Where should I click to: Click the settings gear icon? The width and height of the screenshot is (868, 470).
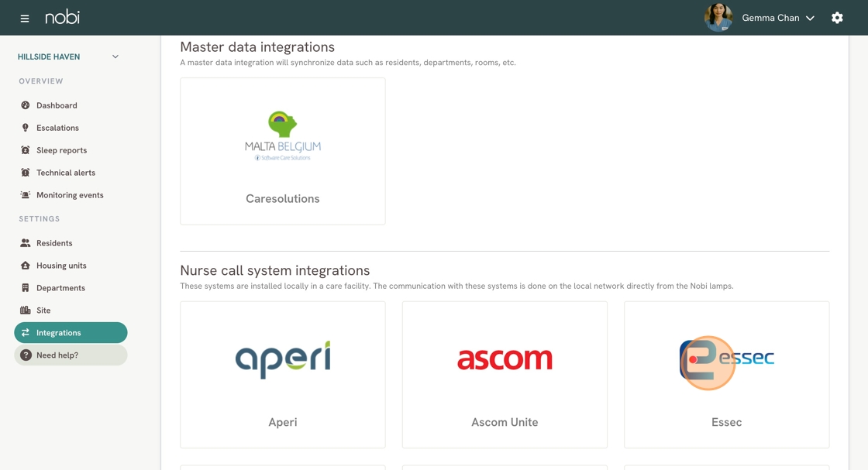pos(837,18)
